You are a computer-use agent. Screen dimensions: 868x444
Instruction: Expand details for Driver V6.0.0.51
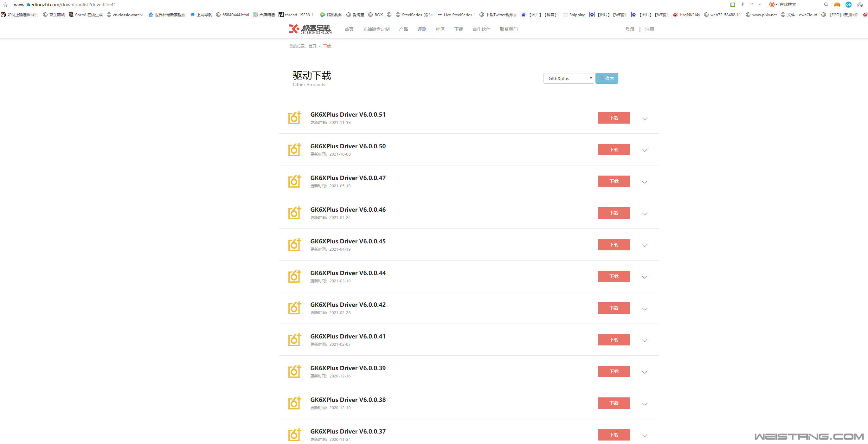[x=644, y=119]
